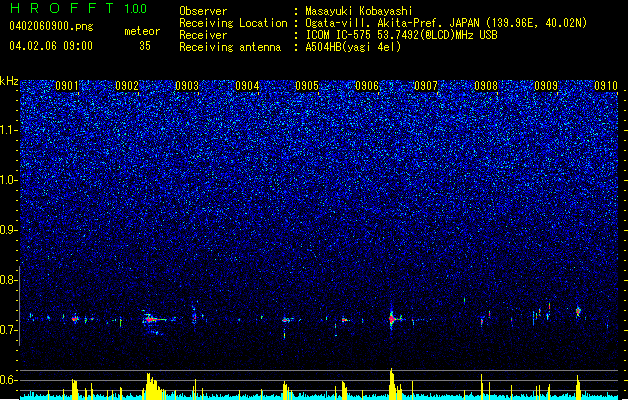The image size is (629, 400).
Task: Click the Receiving Location label
Action: [233, 23]
